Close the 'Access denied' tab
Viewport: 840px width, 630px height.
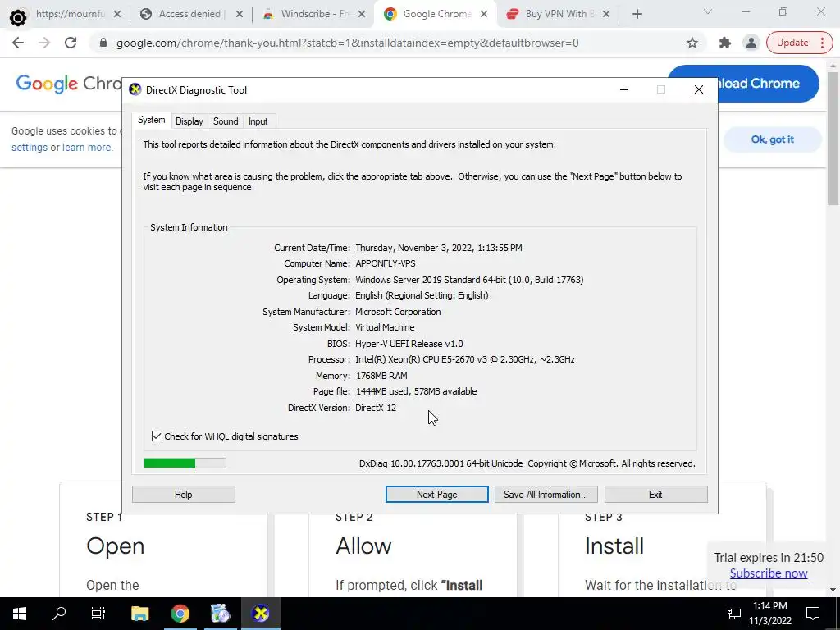click(x=240, y=15)
